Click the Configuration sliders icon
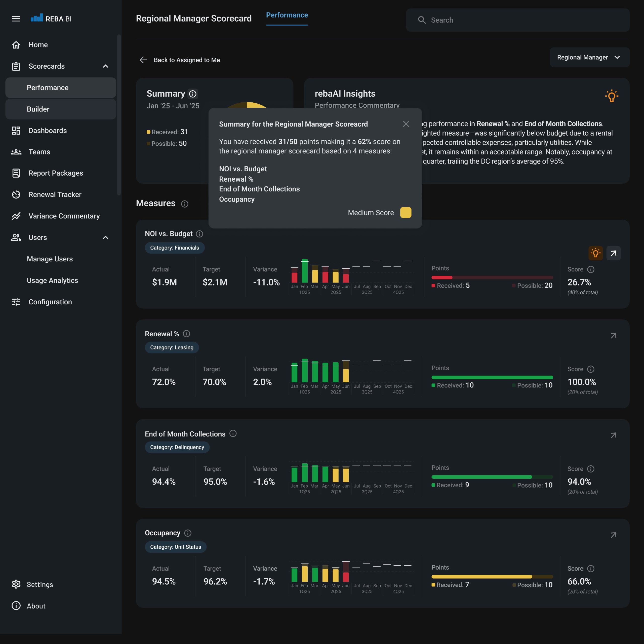This screenshot has width=644, height=644. 16,302
